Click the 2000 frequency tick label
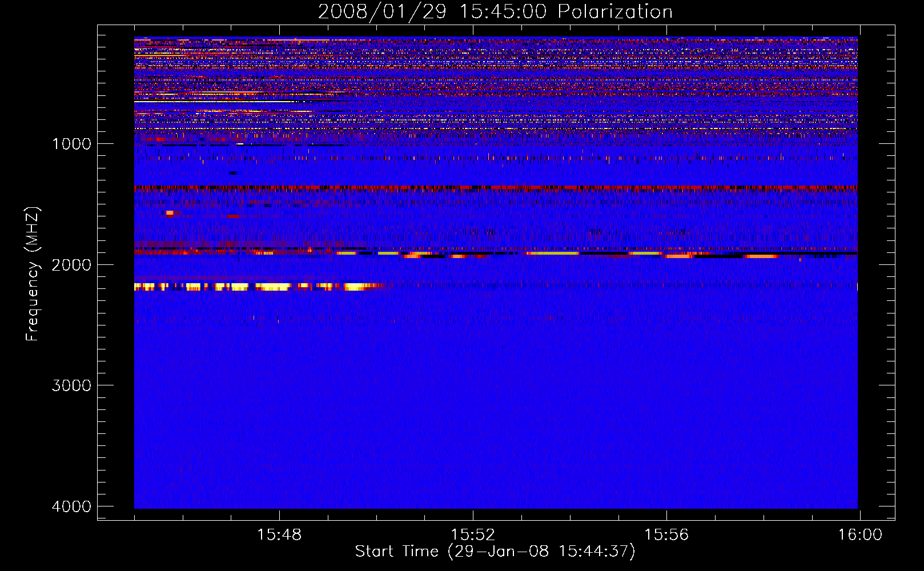The height and width of the screenshot is (571, 924). click(71, 264)
